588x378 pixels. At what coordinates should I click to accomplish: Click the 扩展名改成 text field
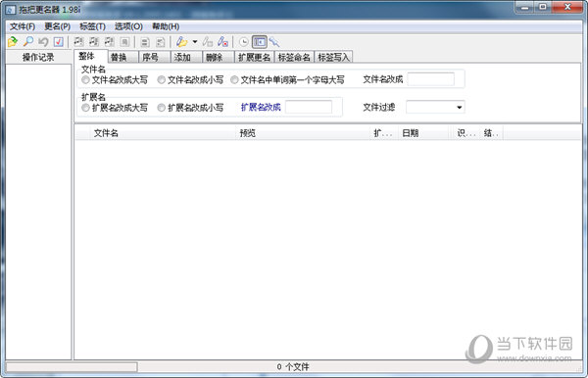pyautogui.click(x=309, y=107)
